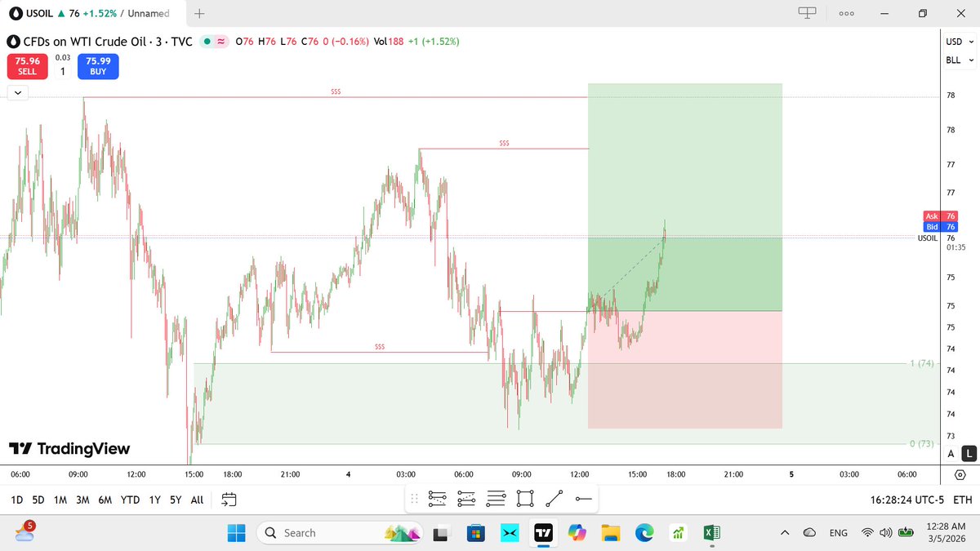Select the second Fib extension tool in floating toolbar
Viewport: 980px width, 551px height.
(466, 498)
